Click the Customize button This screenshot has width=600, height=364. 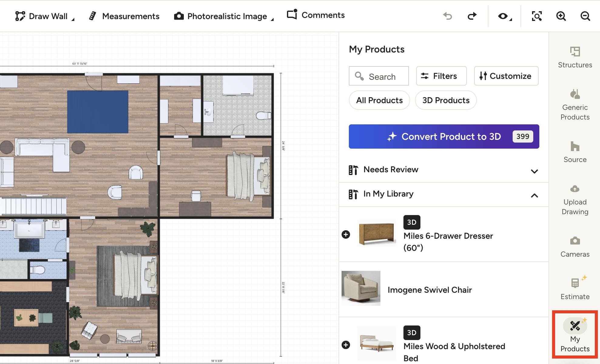506,76
